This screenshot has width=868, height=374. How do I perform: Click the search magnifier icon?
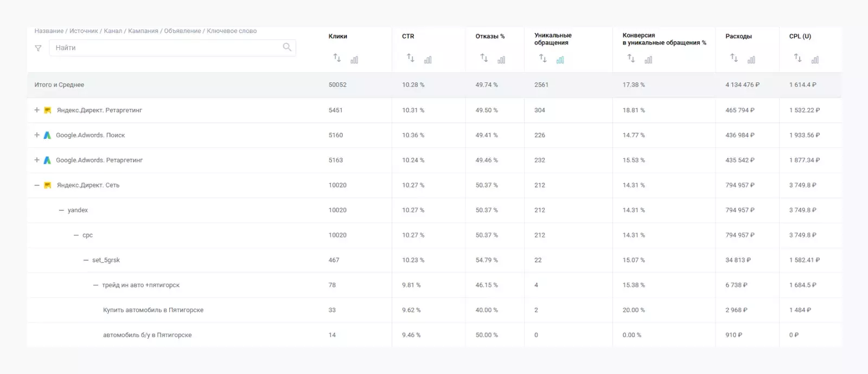[287, 47]
